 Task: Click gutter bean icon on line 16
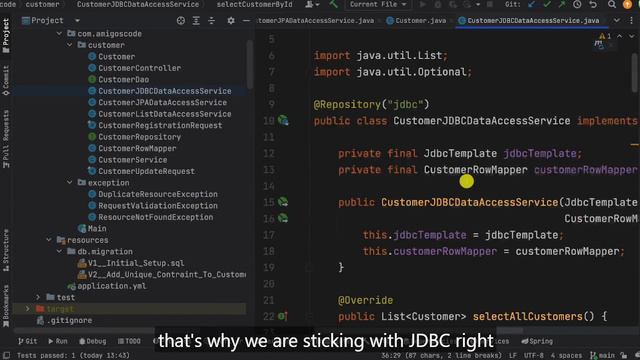tap(283, 218)
